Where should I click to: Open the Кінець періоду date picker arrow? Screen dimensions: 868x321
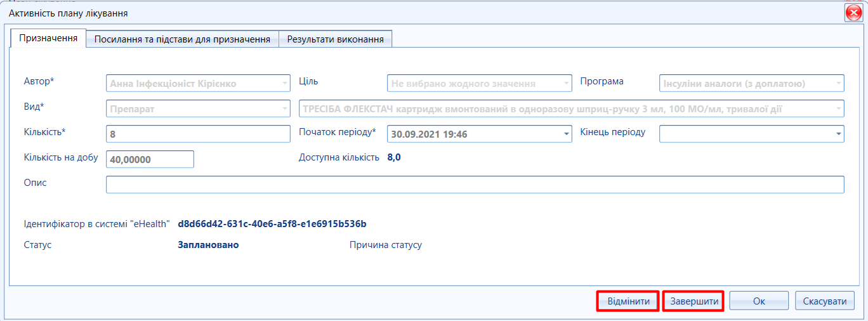pos(839,134)
